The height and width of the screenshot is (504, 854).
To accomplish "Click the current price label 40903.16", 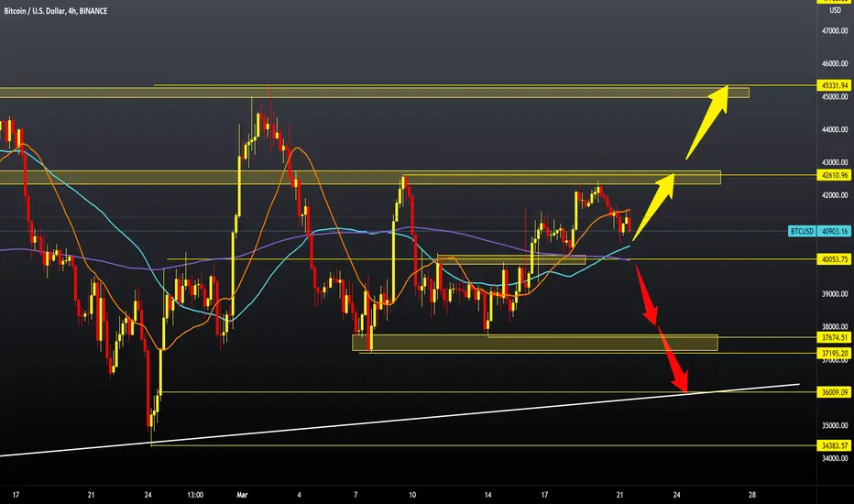I will tap(835, 232).
